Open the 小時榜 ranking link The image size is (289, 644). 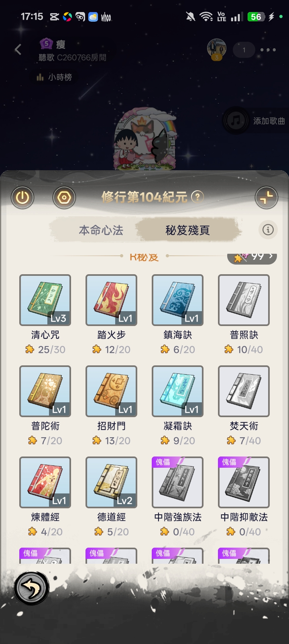coord(55,77)
